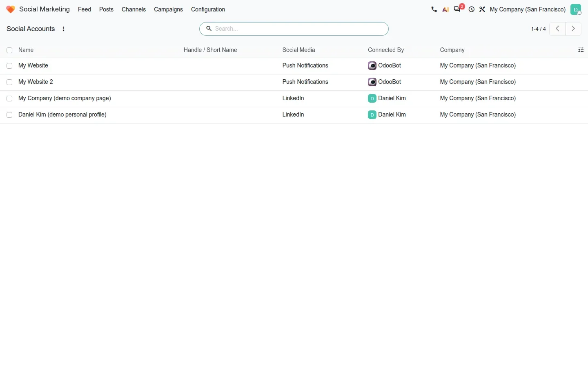Screen dimensions: 588x368
Task: Click Push Notifications in My Website 2 row
Action: point(305,82)
